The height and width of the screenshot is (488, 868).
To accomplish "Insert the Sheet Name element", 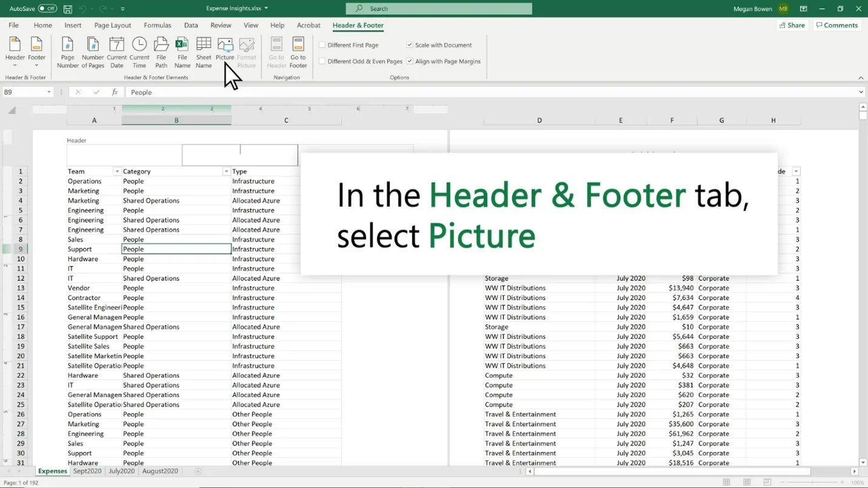I will point(203,51).
